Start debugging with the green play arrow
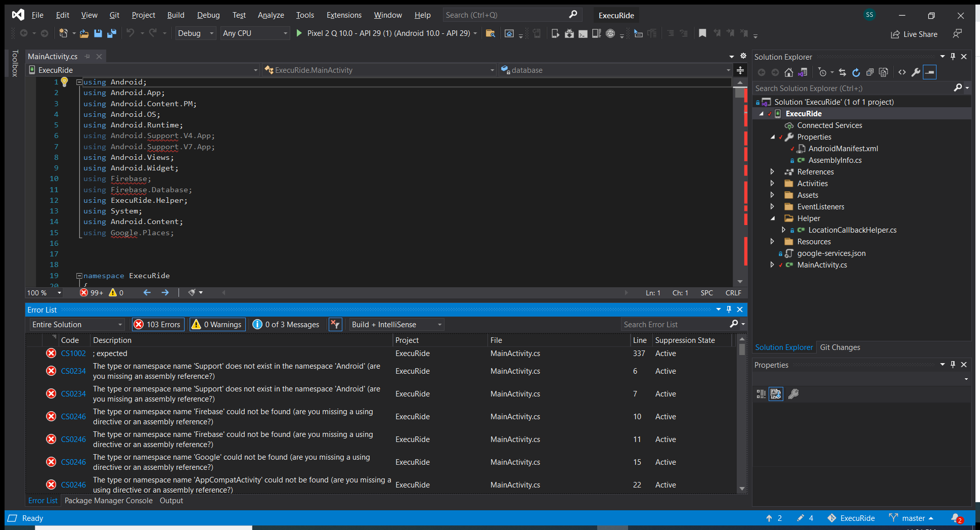This screenshot has height=530, width=980. [x=299, y=33]
